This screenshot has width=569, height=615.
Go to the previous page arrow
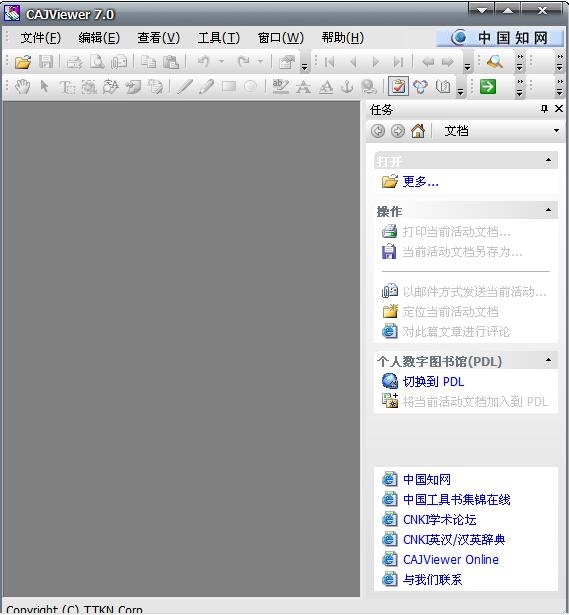pos(353,62)
